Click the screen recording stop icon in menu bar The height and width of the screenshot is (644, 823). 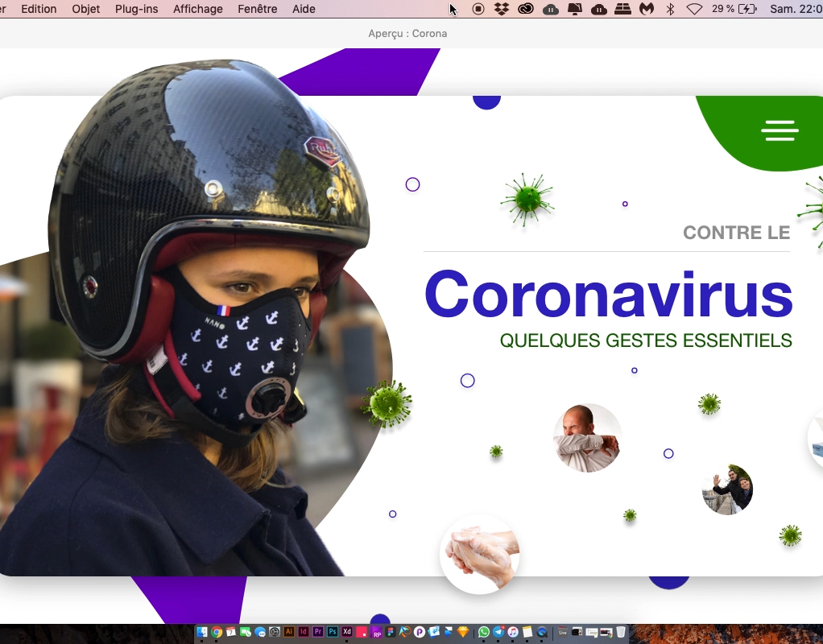tap(478, 9)
